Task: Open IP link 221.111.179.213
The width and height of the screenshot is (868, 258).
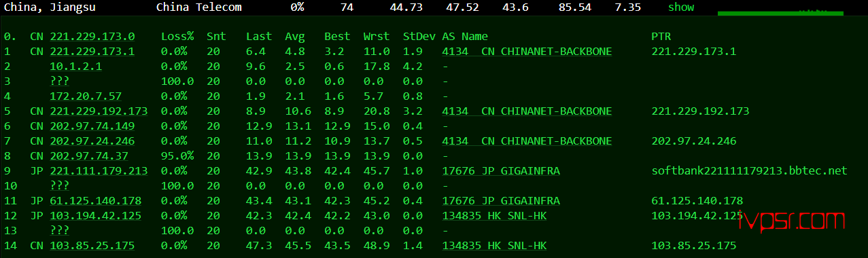Action: pos(99,171)
